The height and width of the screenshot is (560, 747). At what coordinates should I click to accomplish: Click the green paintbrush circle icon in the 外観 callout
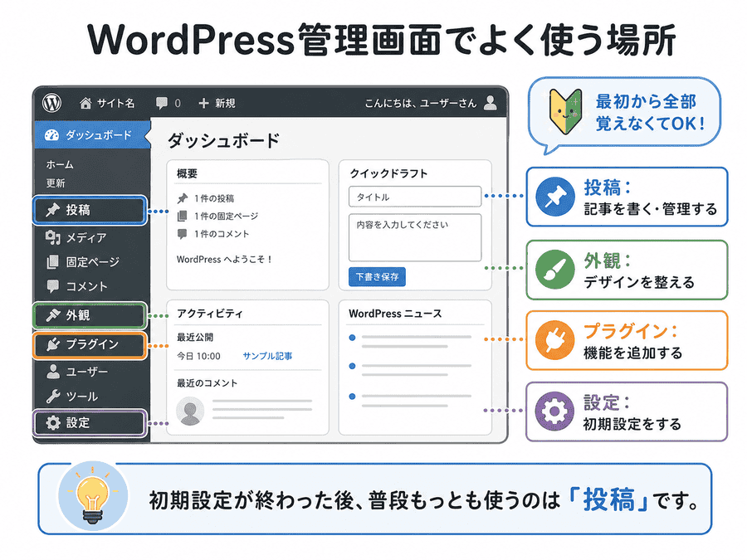[554, 270]
